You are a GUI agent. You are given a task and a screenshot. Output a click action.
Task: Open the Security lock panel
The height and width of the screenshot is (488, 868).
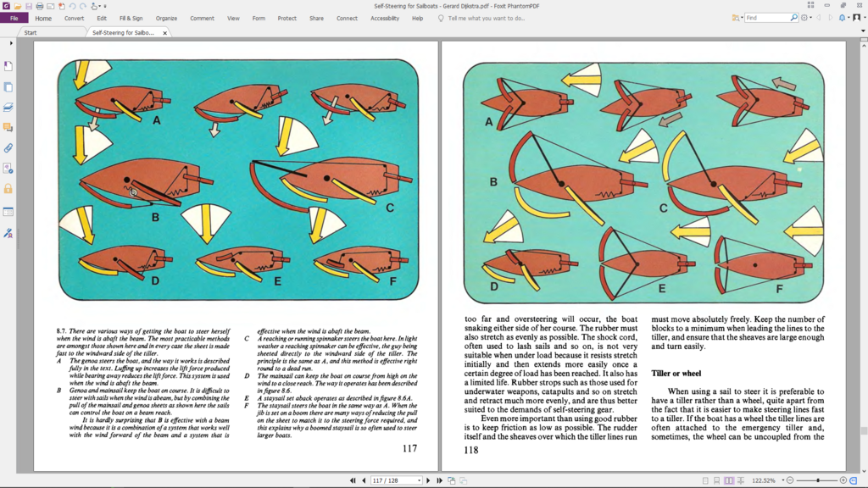pos(8,189)
